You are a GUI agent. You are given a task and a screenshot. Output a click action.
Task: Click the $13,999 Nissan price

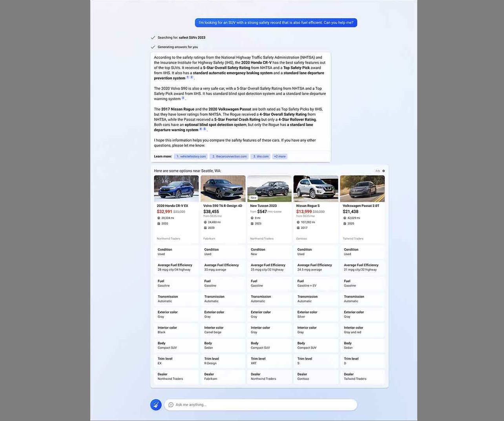pos(304,212)
